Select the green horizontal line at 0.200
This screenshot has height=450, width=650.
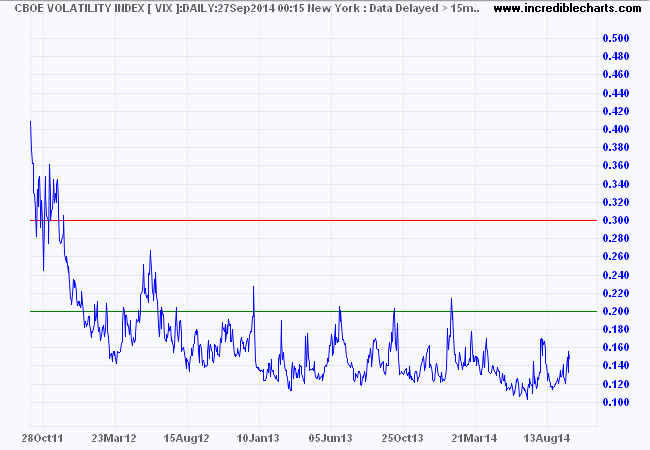tap(314, 311)
